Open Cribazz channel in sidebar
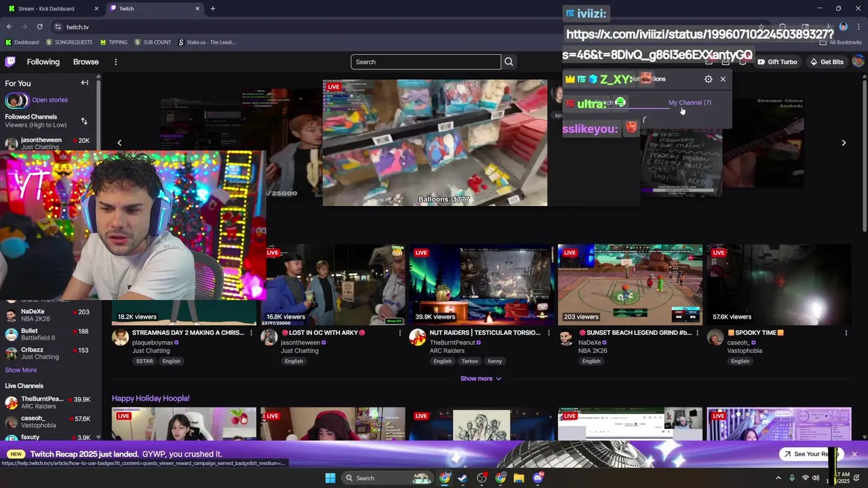The height and width of the screenshot is (488, 868). coord(47,353)
